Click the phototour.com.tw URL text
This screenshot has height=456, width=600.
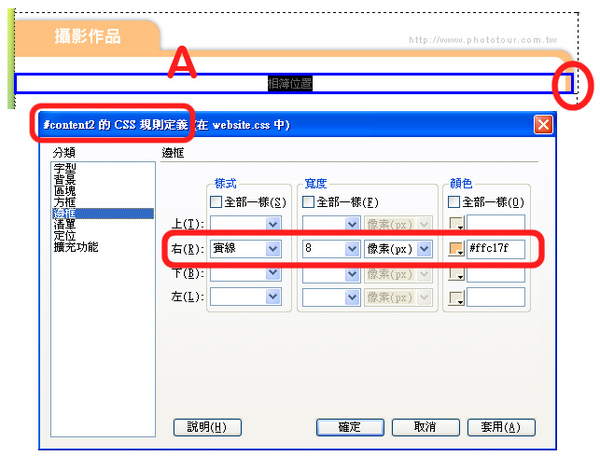tap(483, 40)
